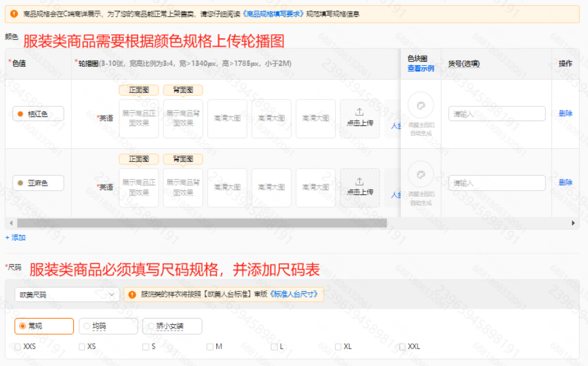
Task: Delete the 桔红色 color row
Action: pos(566,113)
